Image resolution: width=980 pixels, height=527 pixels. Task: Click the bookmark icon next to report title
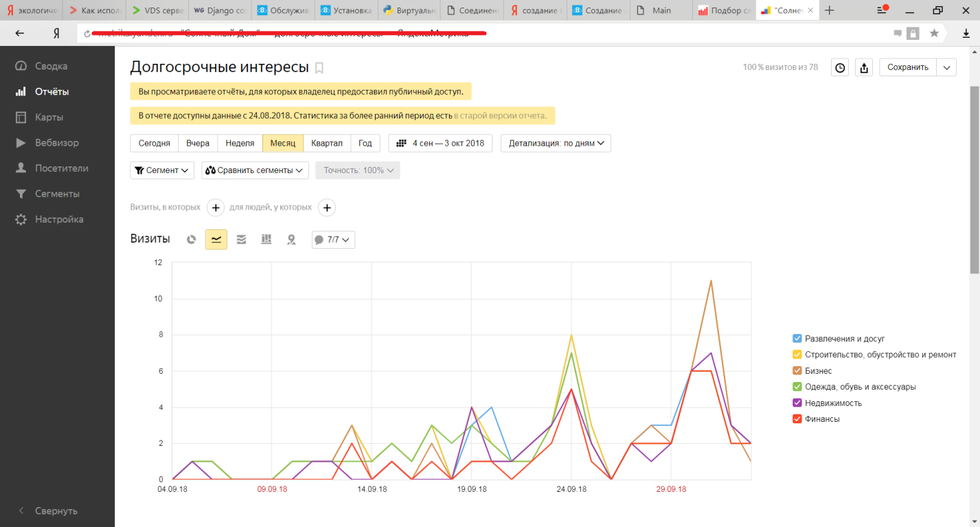(x=319, y=67)
